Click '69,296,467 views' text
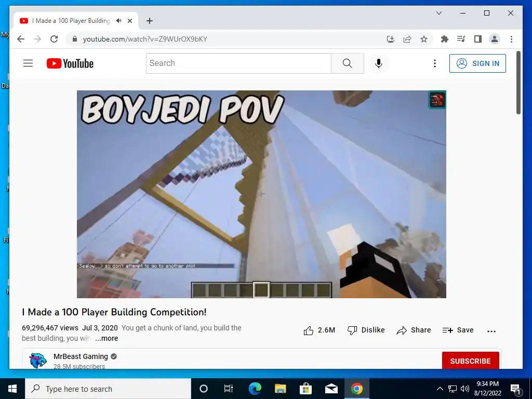 coord(50,328)
